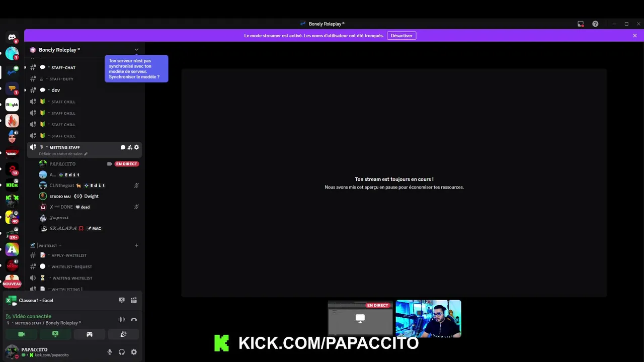This screenshot has height=362, width=644.
Task: Open soundboard button
Action: 123,334
